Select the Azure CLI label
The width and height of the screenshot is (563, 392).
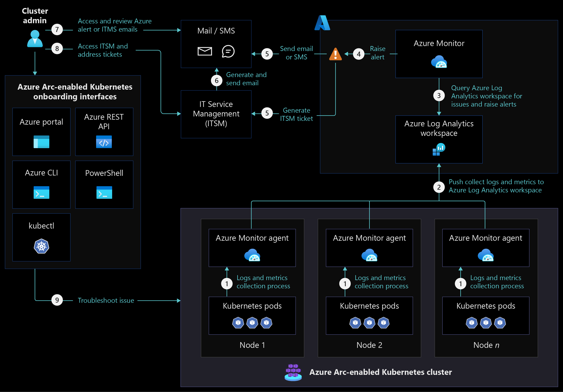click(x=42, y=173)
